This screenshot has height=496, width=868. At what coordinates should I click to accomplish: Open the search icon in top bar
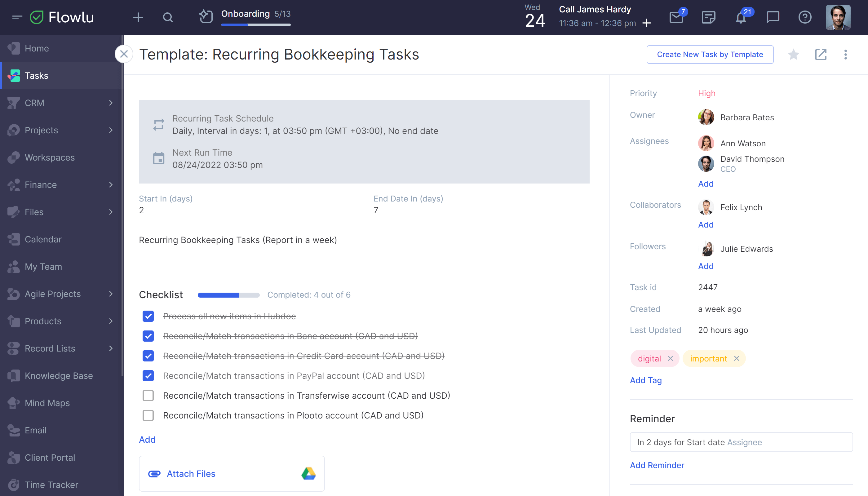[168, 17]
